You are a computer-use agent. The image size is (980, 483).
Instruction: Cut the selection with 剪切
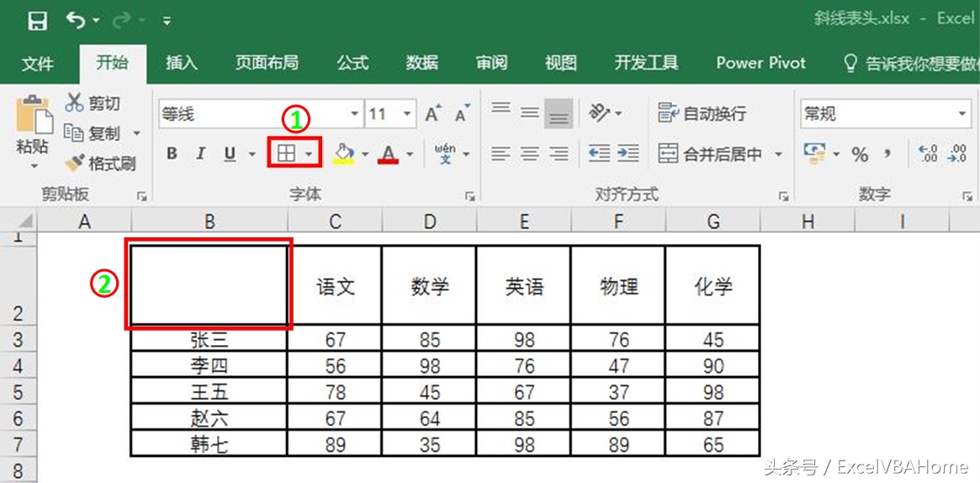click(93, 103)
